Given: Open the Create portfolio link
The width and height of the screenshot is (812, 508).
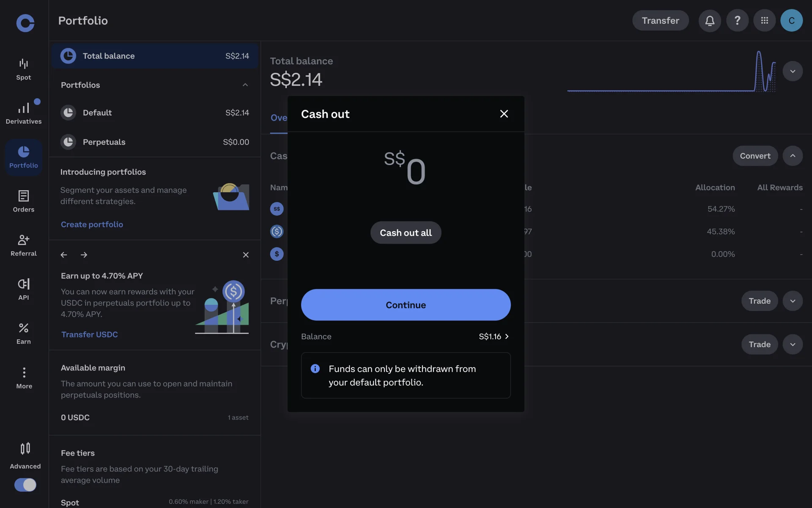Looking at the screenshot, I should (92, 224).
